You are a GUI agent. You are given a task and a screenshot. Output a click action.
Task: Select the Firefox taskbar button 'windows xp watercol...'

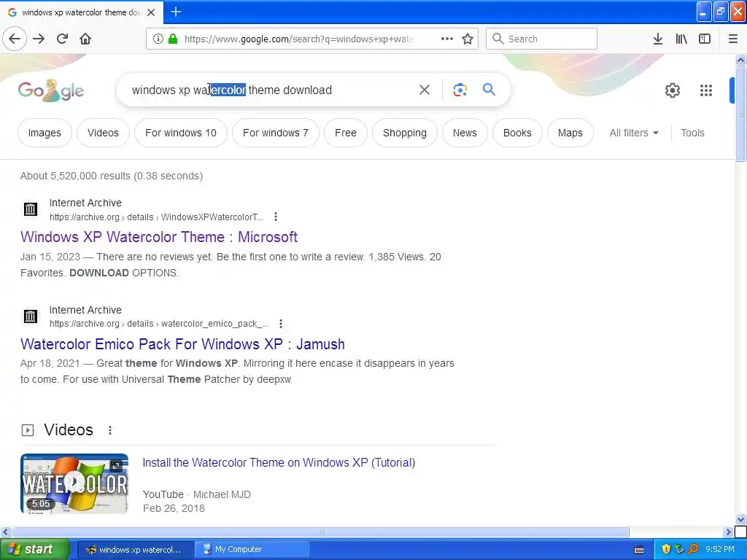pos(135,549)
